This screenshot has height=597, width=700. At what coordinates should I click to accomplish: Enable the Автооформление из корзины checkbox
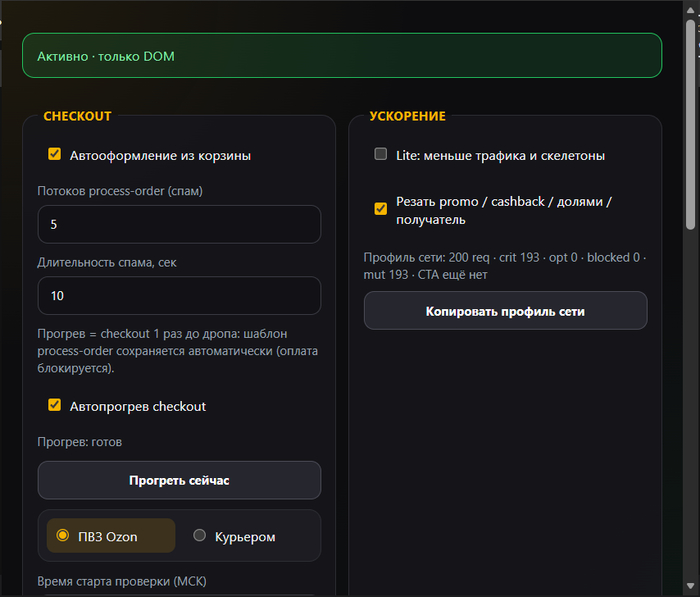coord(54,154)
